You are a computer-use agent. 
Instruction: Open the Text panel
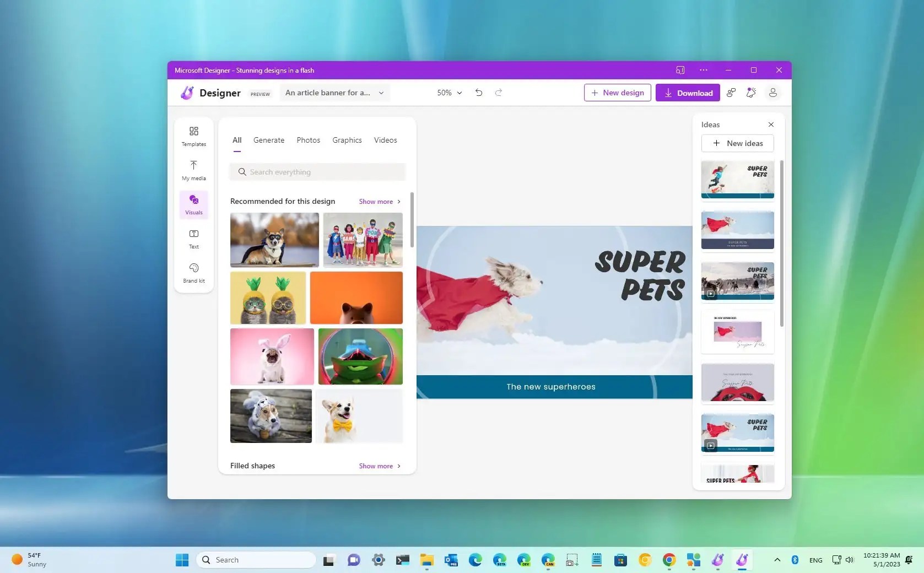click(193, 238)
